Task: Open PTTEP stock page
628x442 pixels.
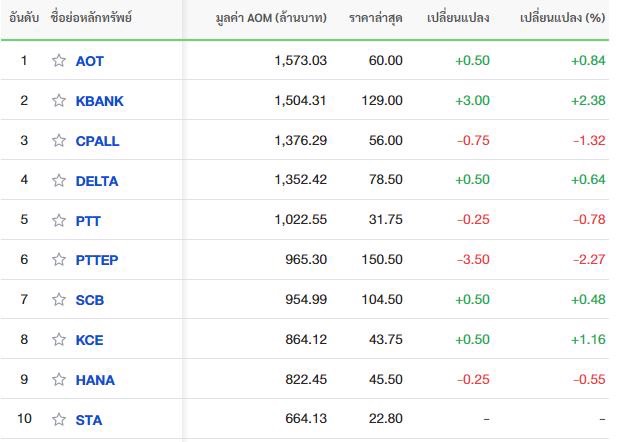Action: tap(97, 260)
